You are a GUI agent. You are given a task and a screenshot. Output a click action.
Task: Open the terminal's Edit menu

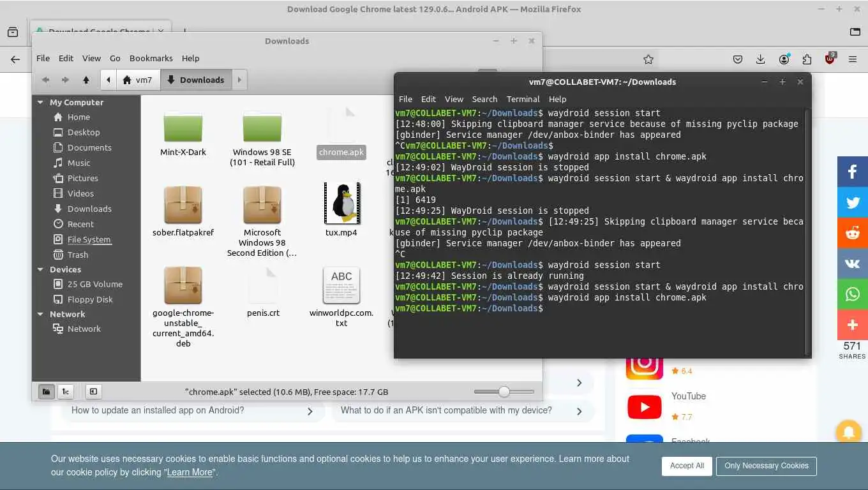[x=428, y=100]
